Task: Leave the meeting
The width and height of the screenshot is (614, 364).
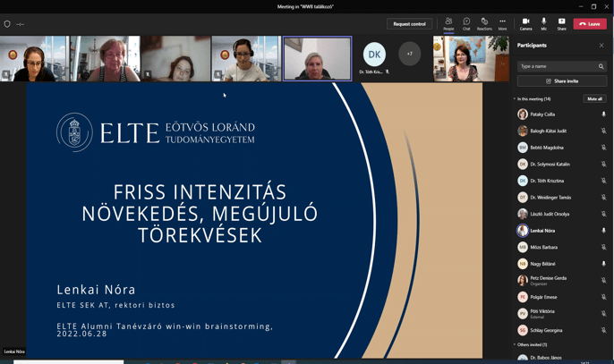Action: point(590,24)
